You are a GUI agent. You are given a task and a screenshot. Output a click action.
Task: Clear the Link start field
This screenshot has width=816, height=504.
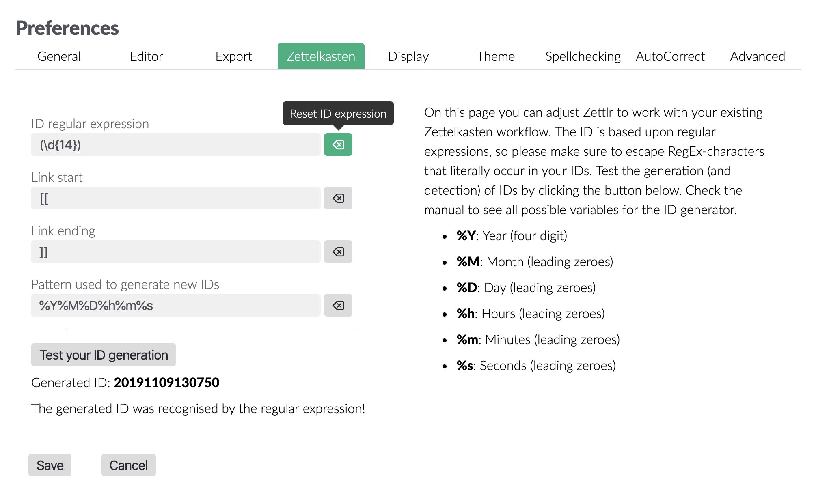click(x=338, y=198)
